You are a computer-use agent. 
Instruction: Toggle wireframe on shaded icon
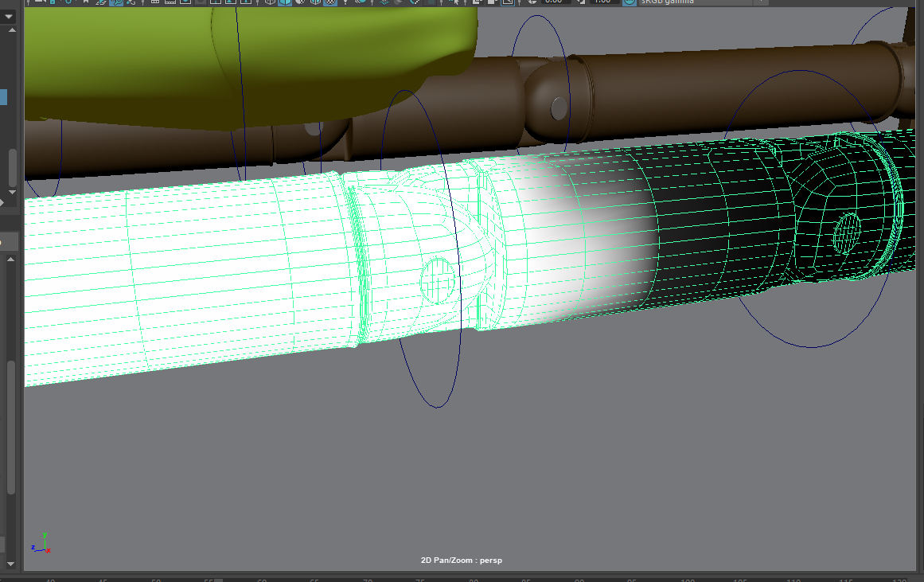coord(315,2)
